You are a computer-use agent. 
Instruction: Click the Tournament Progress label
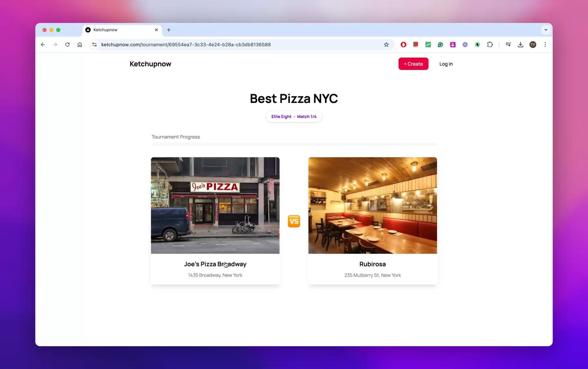(x=176, y=137)
